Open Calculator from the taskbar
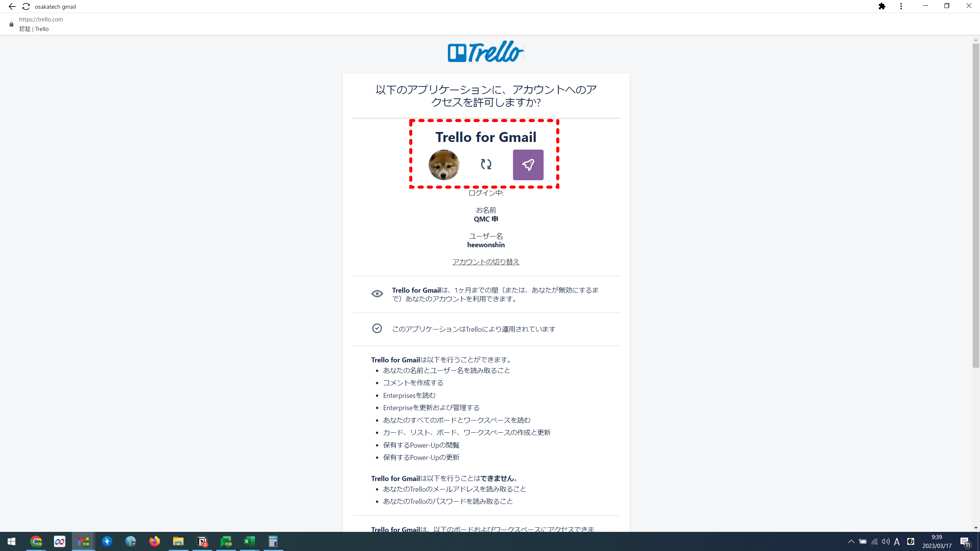Image resolution: width=980 pixels, height=551 pixels. click(273, 541)
